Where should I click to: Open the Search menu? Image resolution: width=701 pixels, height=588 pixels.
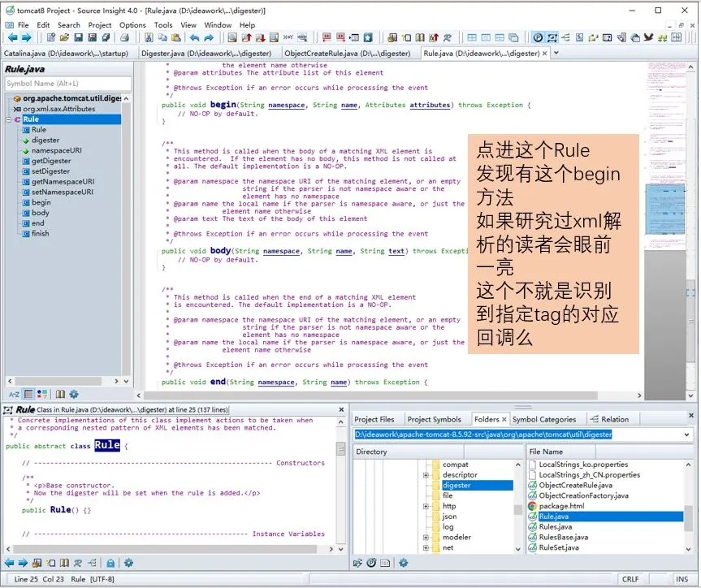click(69, 25)
